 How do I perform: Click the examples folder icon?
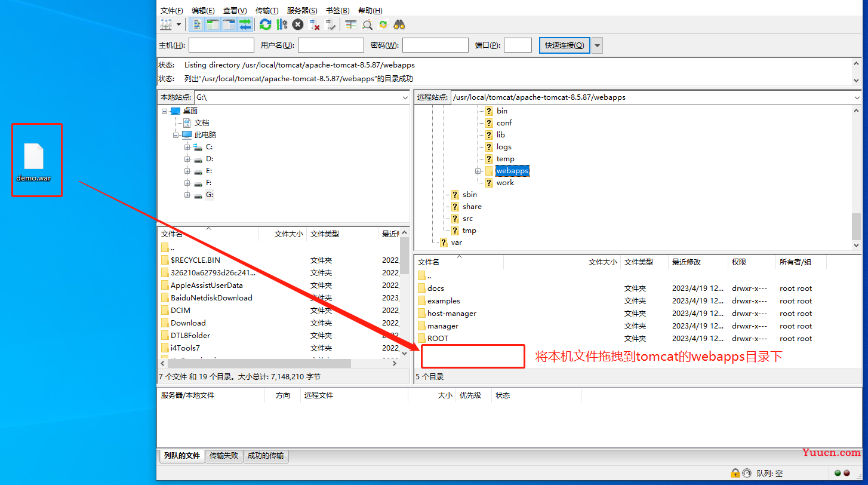point(421,300)
